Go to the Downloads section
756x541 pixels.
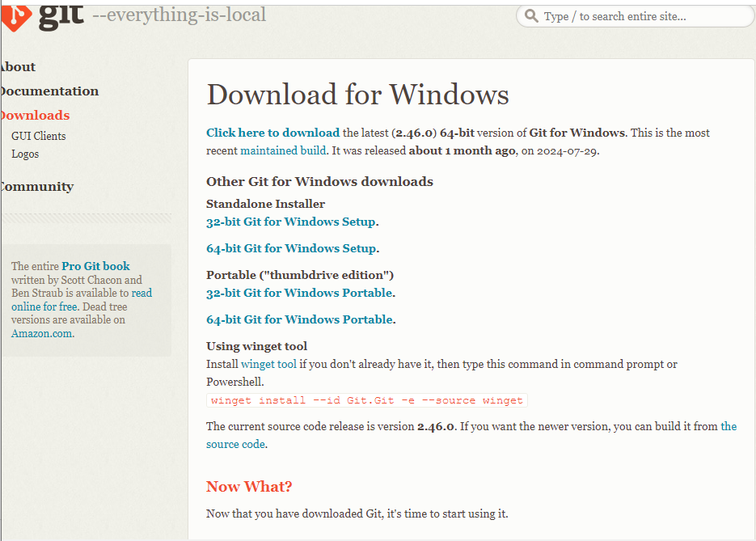coord(35,115)
